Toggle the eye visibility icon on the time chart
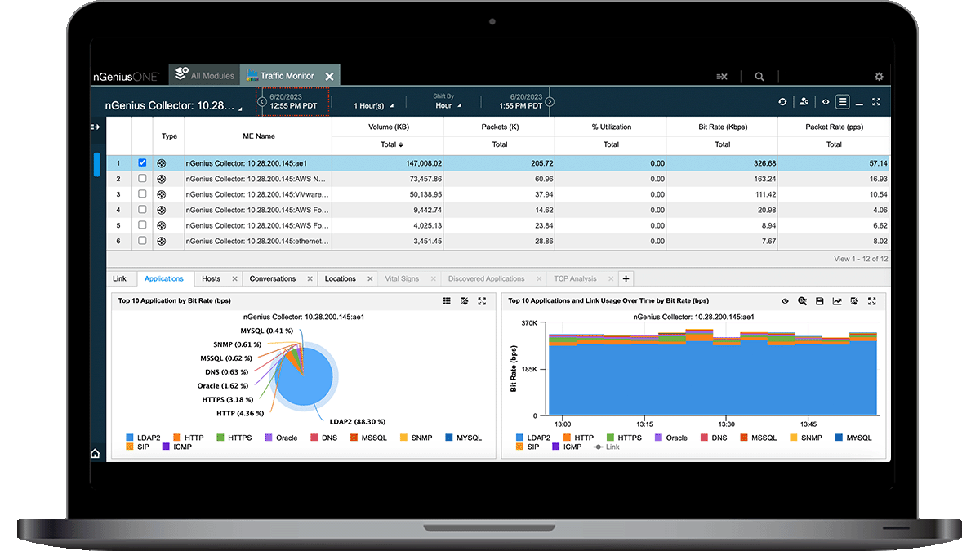 785,301
